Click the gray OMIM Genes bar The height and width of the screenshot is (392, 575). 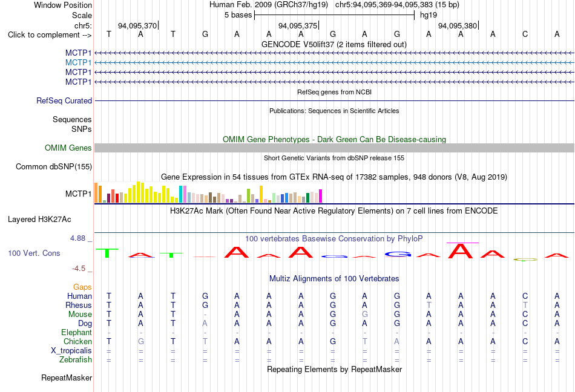[x=335, y=148]
